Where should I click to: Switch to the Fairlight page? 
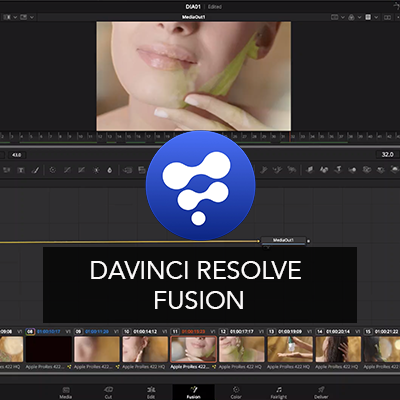point(279,392)
